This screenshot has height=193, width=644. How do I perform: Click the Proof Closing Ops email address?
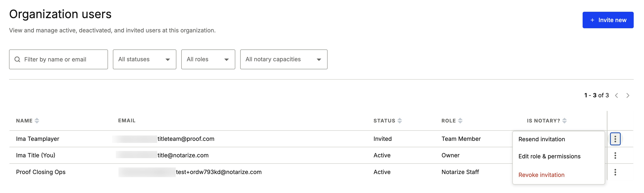219,172
